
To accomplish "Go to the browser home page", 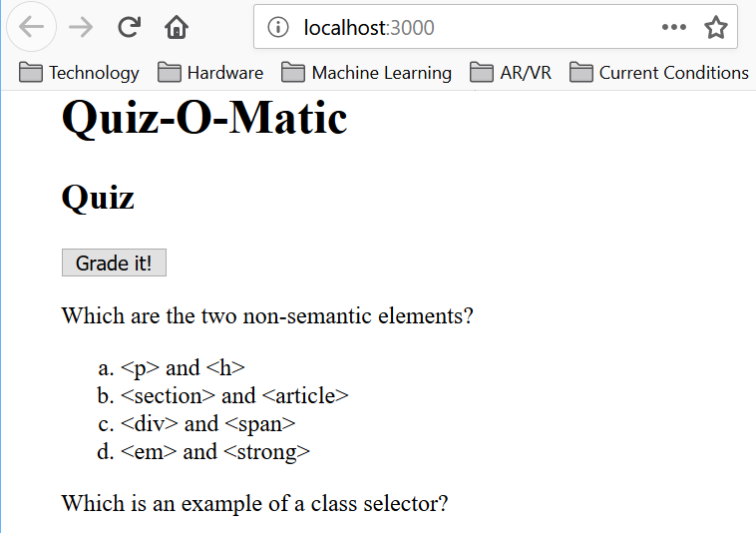I will click(x=177, y=27).
